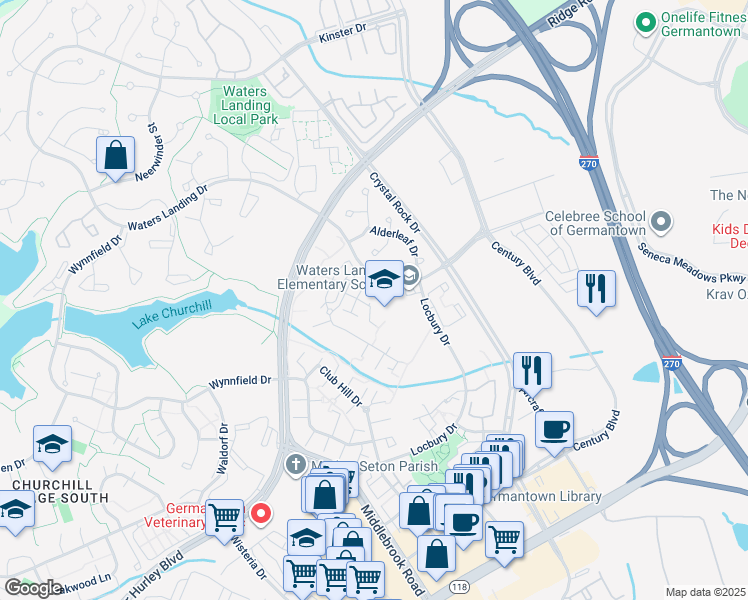Screen dimensions: 748x600
Task: Click the Germantown Library label
Action: pos(543,497)
